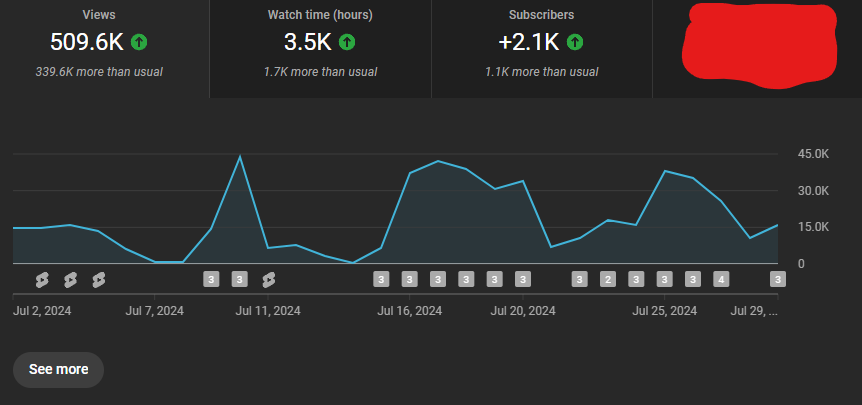
Task: Click the green up arrow beside 3.5K
Action: [347, 42]
